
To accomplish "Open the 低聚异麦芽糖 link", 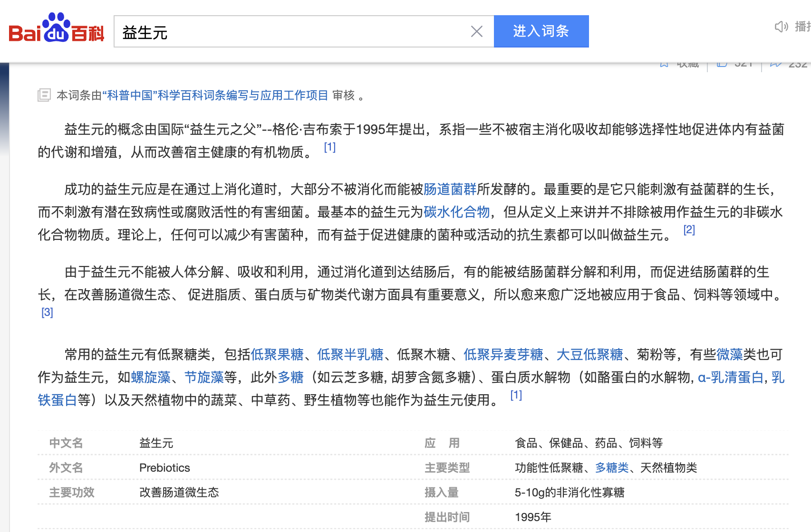I will 503,354.
